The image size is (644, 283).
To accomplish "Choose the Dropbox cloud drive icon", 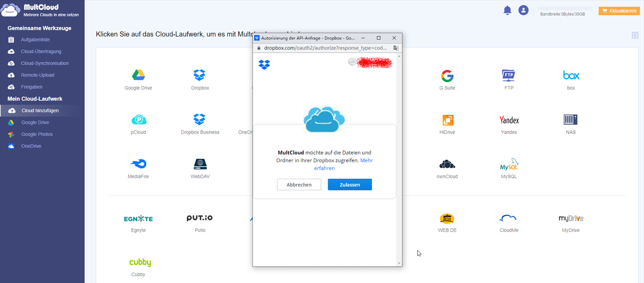I will coord(200,75).
